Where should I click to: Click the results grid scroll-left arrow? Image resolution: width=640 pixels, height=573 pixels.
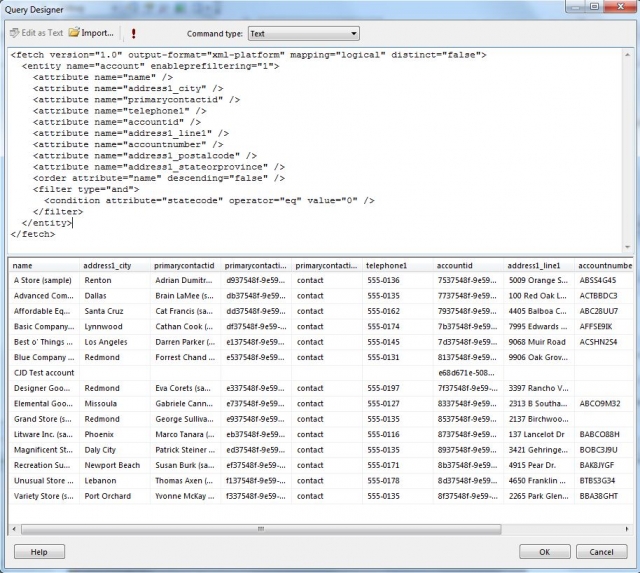(14, 529)
